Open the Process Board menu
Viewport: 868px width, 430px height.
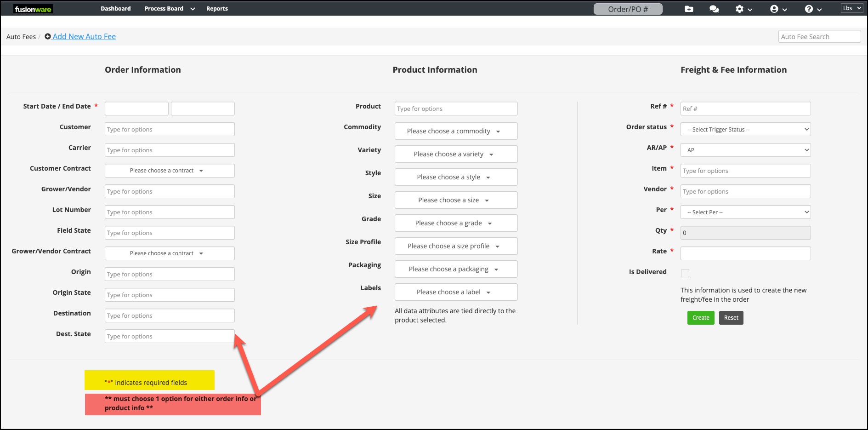(164, 8)
